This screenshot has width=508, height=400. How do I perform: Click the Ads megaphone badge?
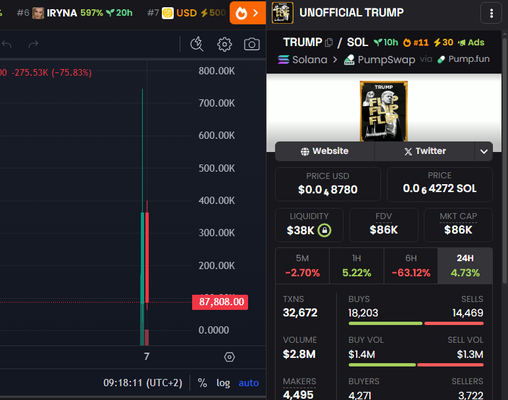click(x=471, y=43)
